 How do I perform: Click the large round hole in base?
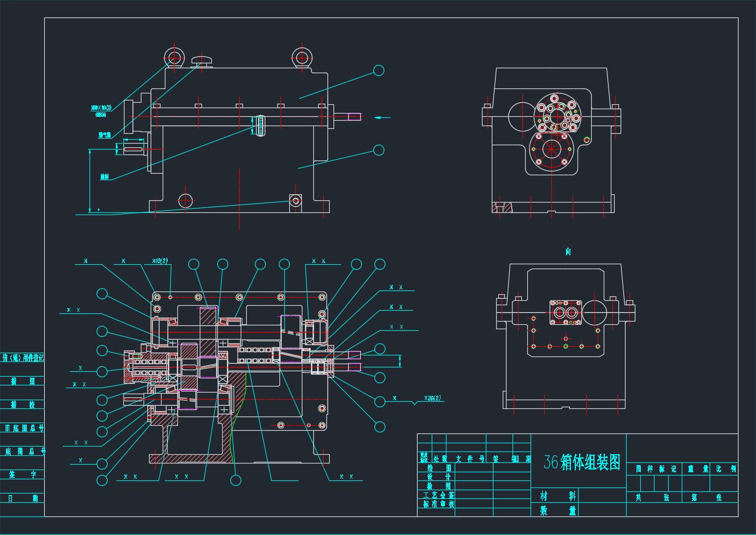(185, 200)
